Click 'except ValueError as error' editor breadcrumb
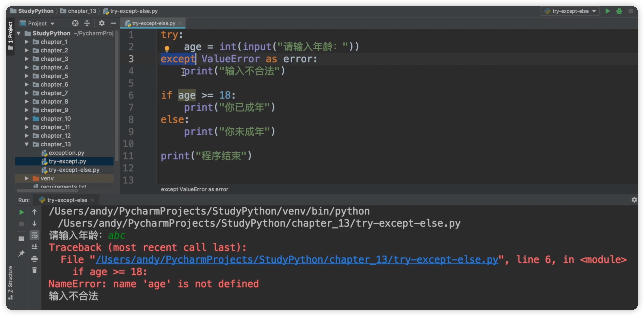This screenshot has width=644, height=316. (195, 189)
